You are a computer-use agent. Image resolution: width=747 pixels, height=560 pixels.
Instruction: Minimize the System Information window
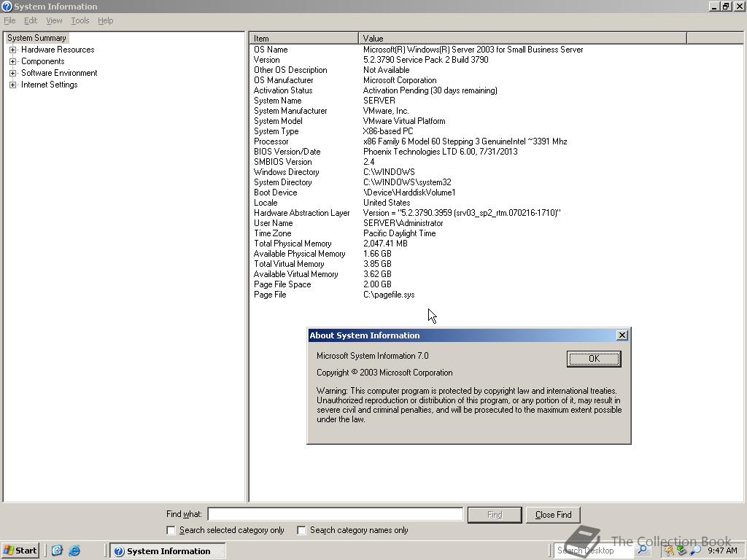pyautogui.click(x=714, y=6)
